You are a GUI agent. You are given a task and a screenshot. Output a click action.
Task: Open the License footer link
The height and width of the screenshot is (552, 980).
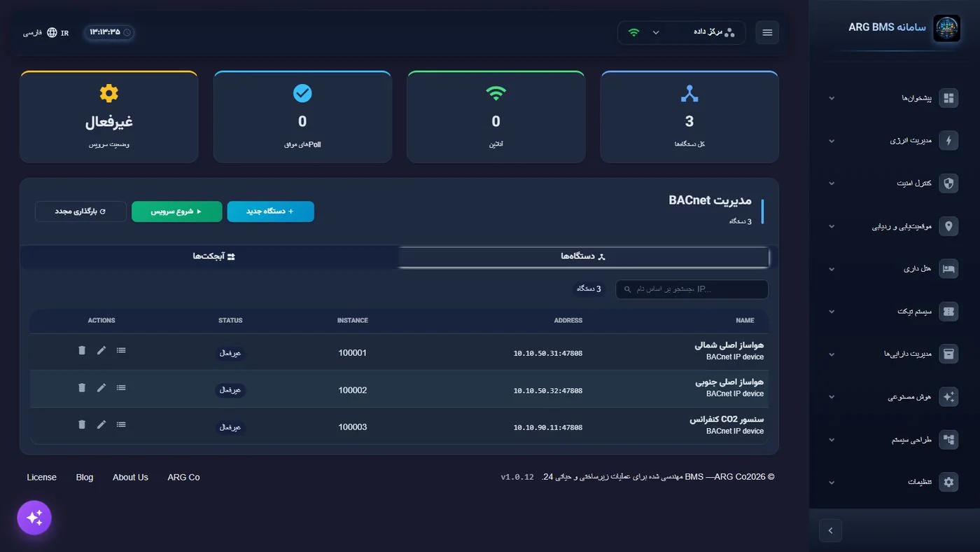(41, 477)
